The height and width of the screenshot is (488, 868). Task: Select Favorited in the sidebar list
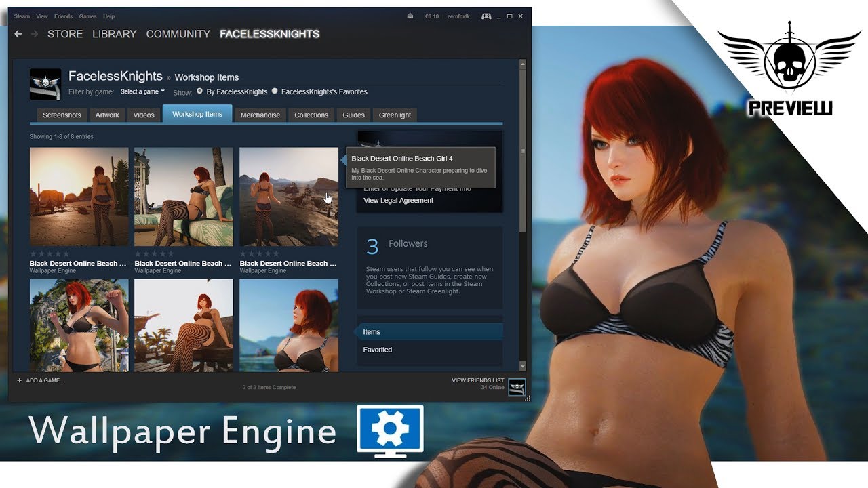tap(378, 350)
